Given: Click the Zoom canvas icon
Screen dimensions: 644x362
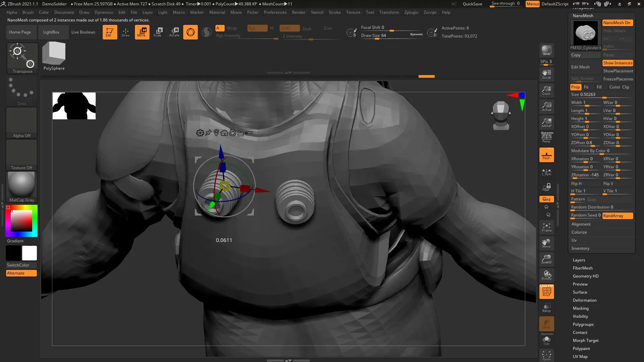Looking at the screenshot, I should tap(546, 90).
